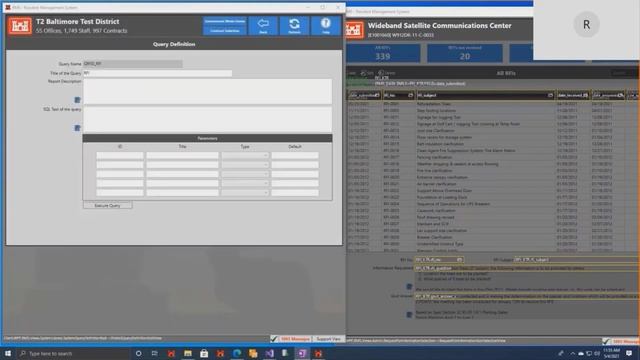Click the small blue icon beside Report Description
The height and width of the screenshot is (360, 640).
77,100
